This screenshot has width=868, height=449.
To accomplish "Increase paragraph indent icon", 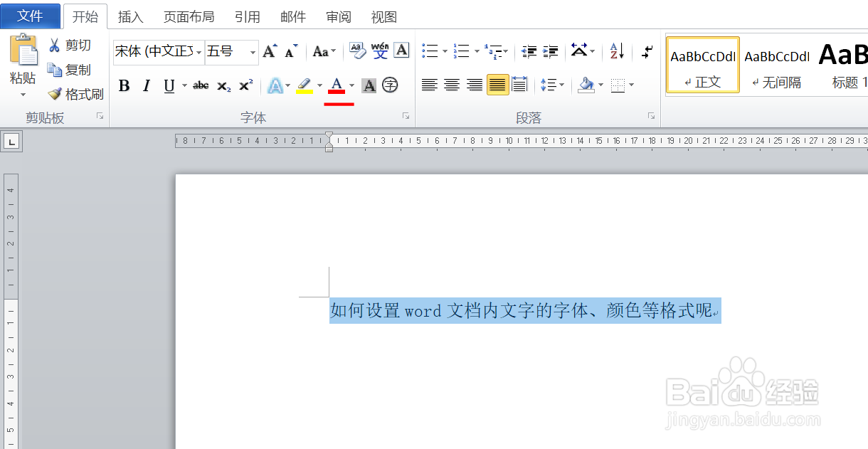I will pos(551,51).
